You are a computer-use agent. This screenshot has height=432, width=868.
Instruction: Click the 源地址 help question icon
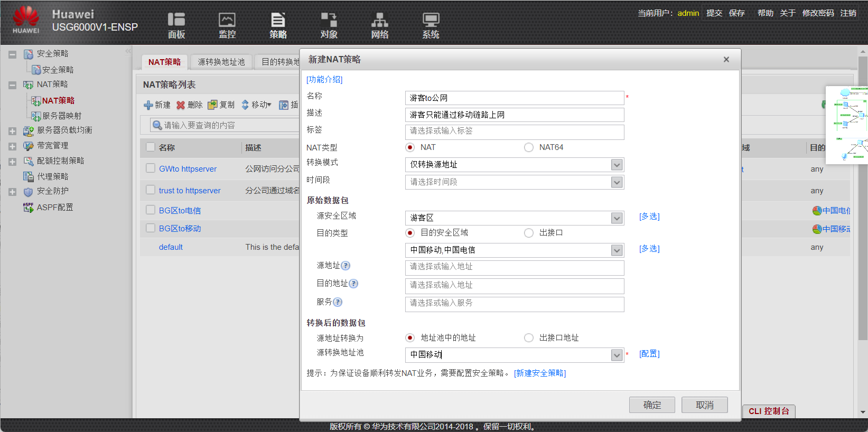346,266
